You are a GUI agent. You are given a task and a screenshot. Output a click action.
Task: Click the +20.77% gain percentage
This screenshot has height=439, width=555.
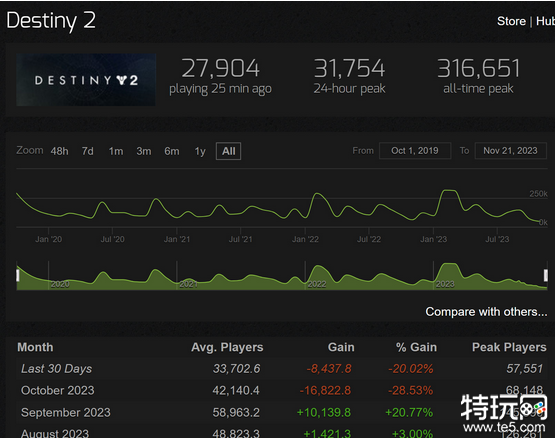pos(409,412)
